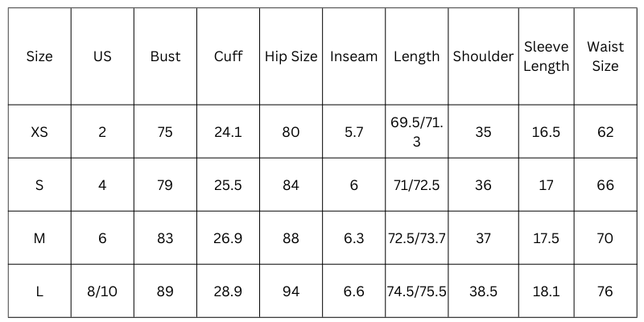
Task: Click the 69.5/71.3 length cell
Action: pyautogui.click(x=416, y=132)
